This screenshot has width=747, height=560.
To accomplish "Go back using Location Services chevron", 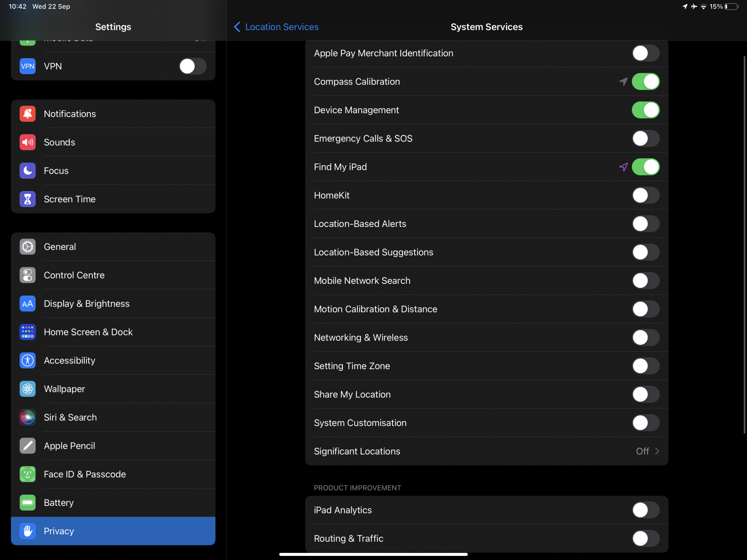I will 237,27.
